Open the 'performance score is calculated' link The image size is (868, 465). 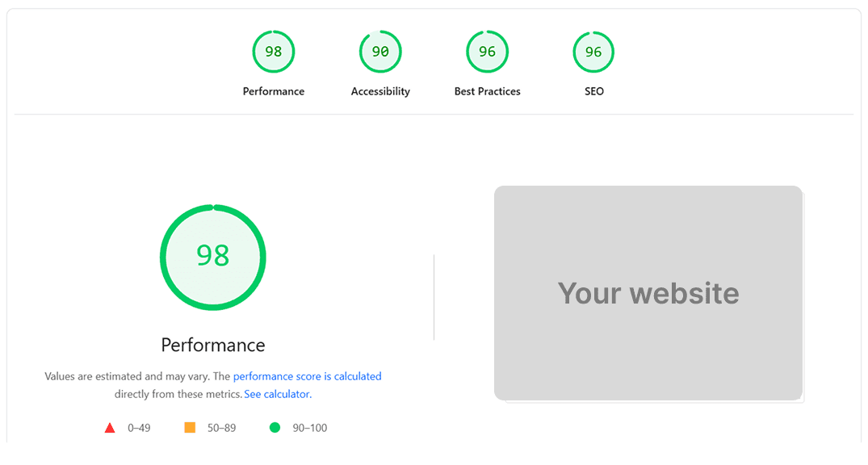point(308,376)
